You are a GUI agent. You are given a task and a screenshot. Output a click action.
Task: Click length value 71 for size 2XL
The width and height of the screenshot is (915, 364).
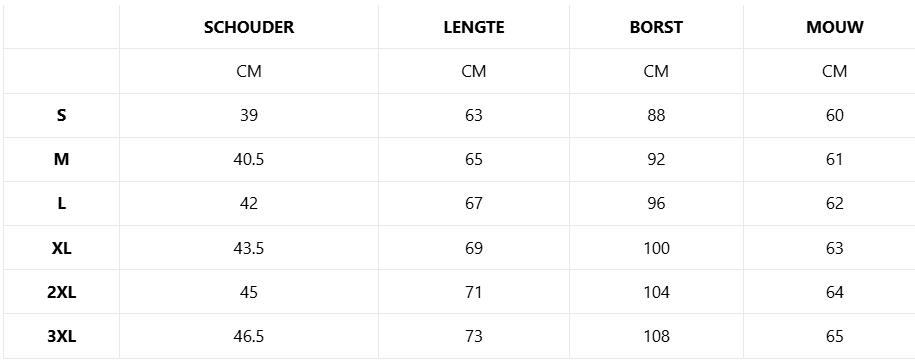tap(474, 292)
